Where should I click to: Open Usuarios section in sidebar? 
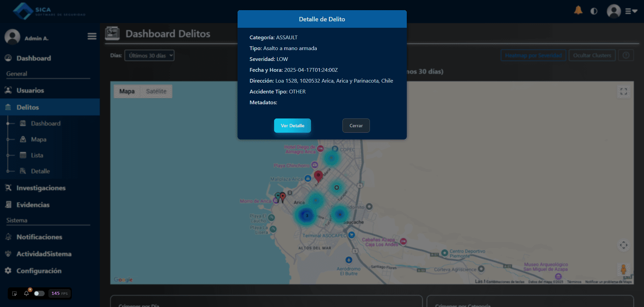tap(30, 90)
